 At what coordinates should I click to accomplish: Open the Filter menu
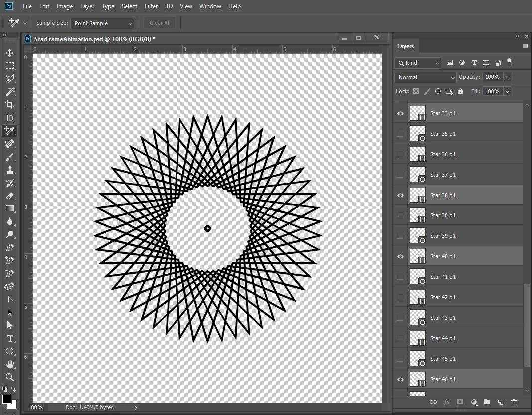(x=151, y=6)
